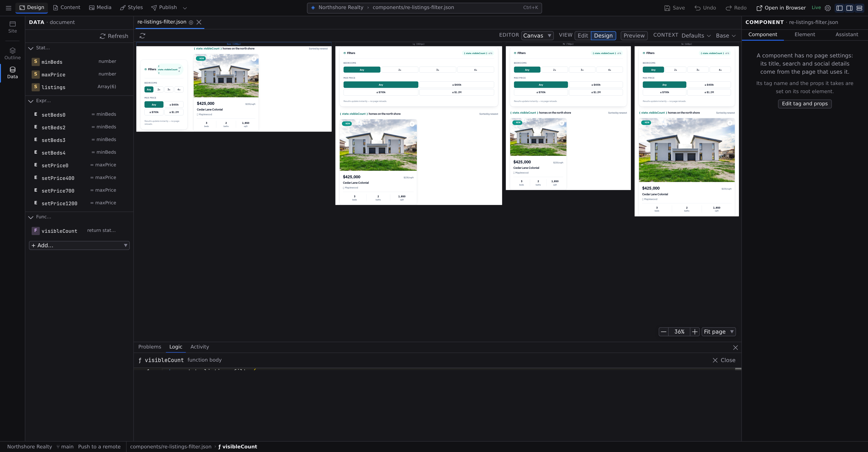868x452 pixels.
Task: Switch to the Content tab
Action: pyautogui.click(x=66, y=7)
